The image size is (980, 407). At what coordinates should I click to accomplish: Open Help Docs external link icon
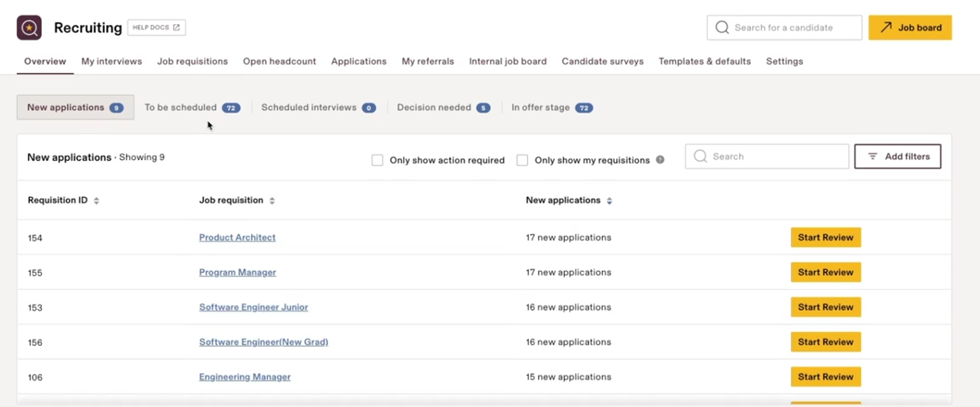coord(176,28)
